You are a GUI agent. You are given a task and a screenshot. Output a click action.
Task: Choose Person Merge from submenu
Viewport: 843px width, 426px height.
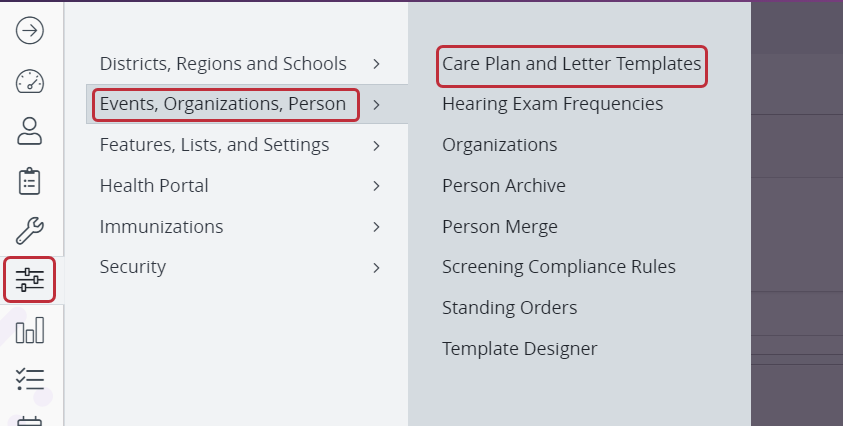499,227
